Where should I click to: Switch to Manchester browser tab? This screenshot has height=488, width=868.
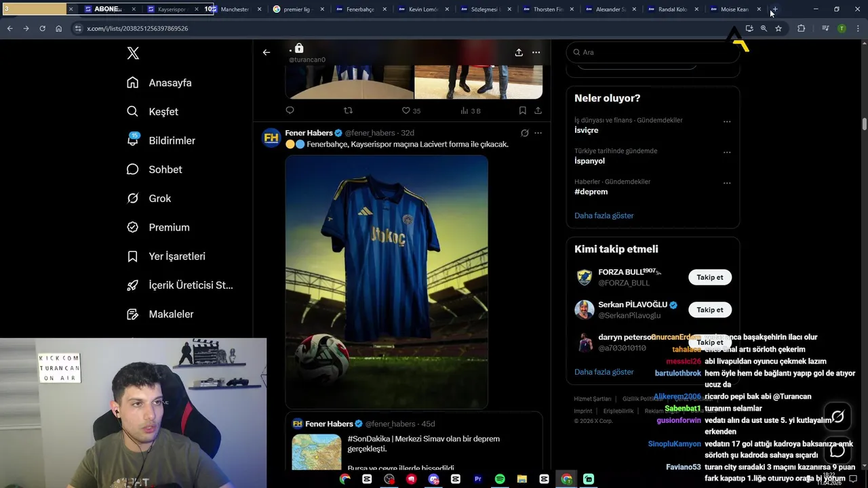[x=235, y=9]
